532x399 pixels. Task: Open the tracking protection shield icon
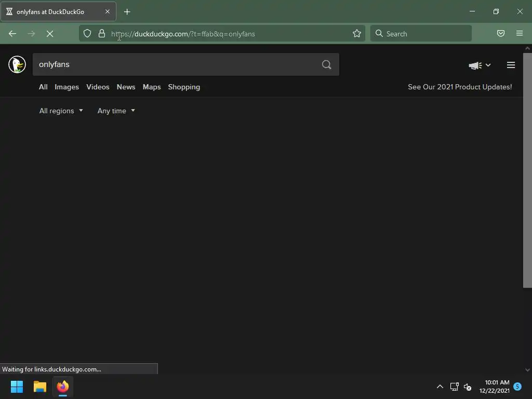(x=87, y=34)
